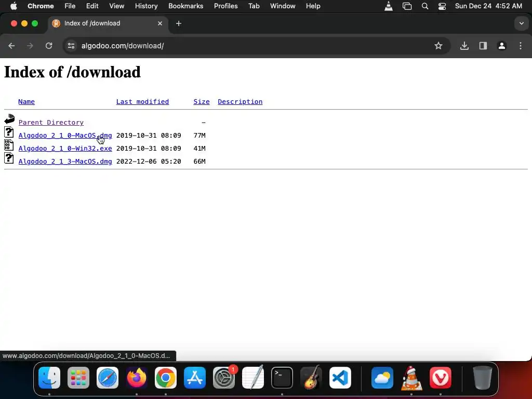Open System Settings from the Dock
The width and height of the screenshot is (532, 399).
click(x=224, y=378)
